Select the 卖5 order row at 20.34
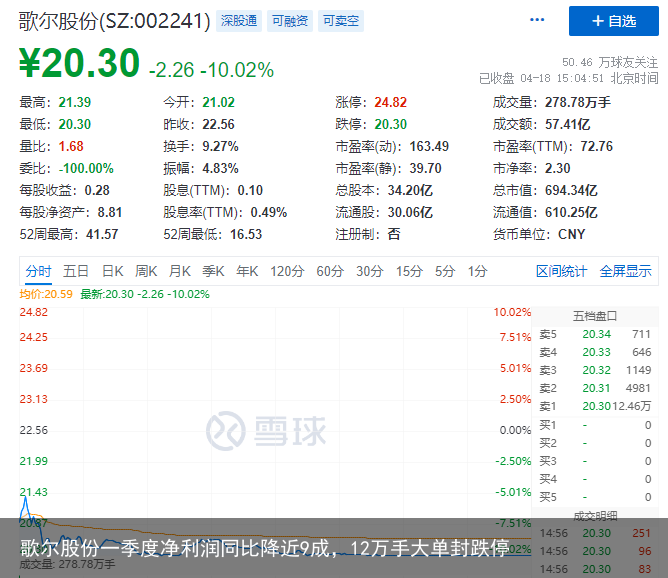Image resolution: width=668 pixels, height=578 pixels. tap(595, 334)
